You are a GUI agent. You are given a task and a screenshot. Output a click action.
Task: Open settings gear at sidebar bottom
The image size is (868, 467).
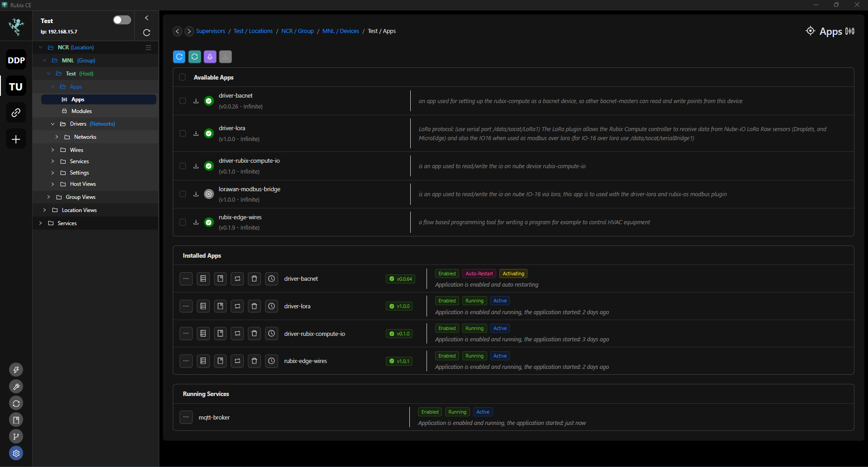16,453
